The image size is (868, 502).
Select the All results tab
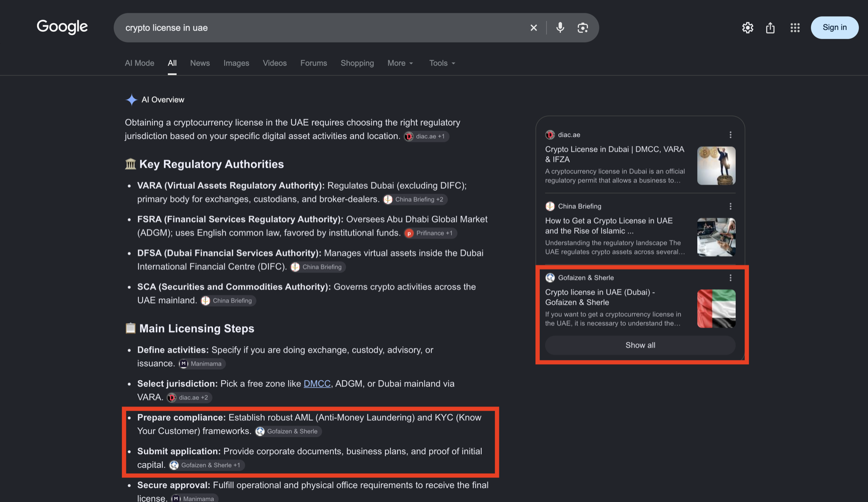(172, 63)
